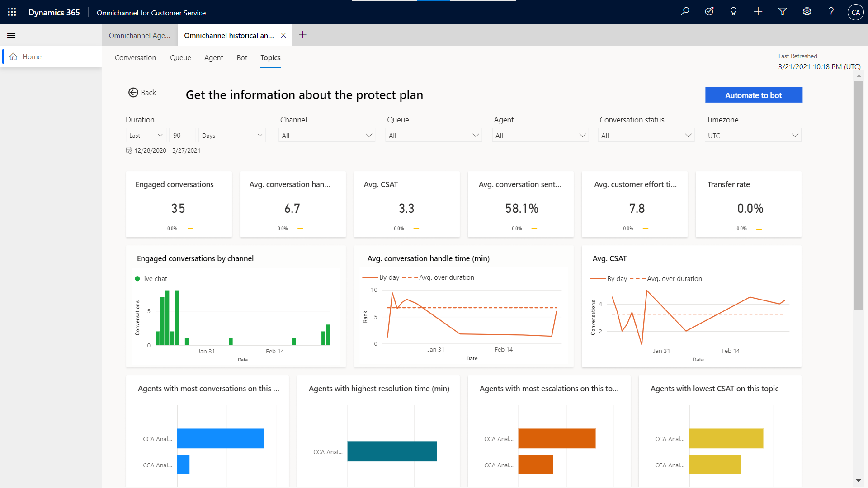The image size is (868, 488).
Task: Click the add new tab plus icon
Action: (303, 34)
